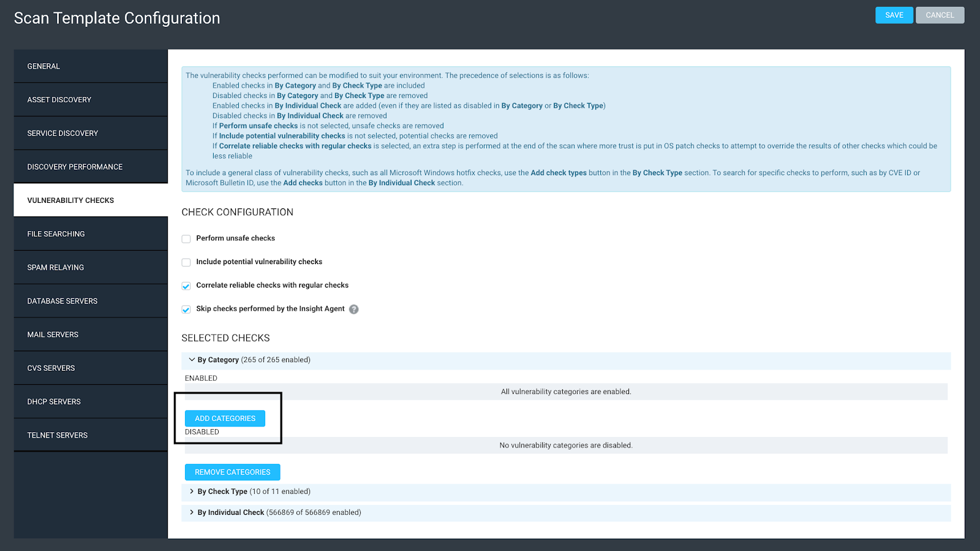Save the scan template
Image resolution: width=980 pixels, height=551 pixels.
click(x=894, y=15)
